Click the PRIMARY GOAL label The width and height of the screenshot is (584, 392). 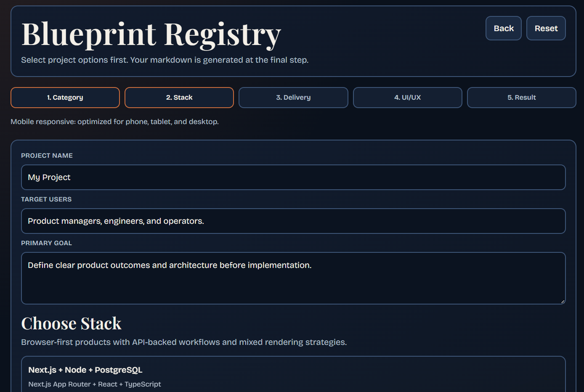click(46, 243)
